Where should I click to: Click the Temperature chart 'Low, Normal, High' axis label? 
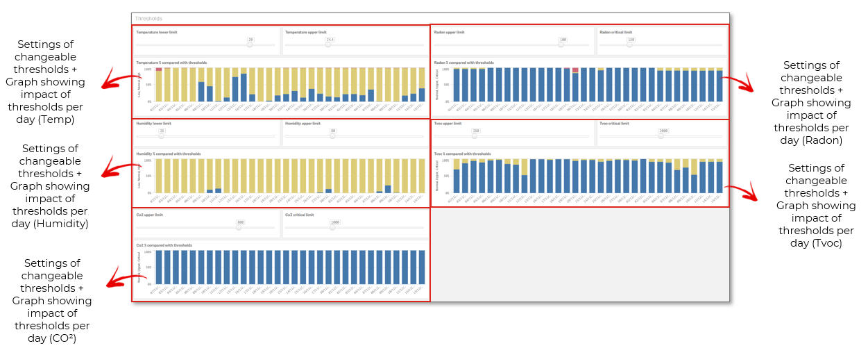[x=139, y=84]
